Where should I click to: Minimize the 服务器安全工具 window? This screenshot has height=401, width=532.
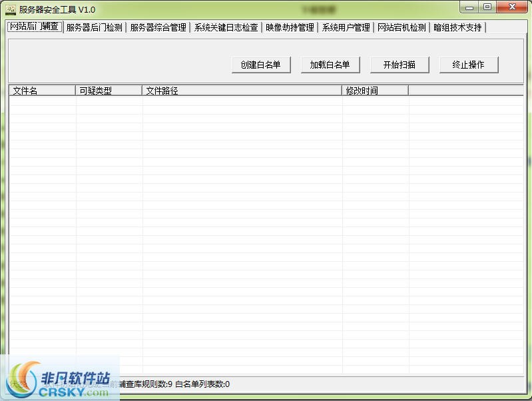470,7
